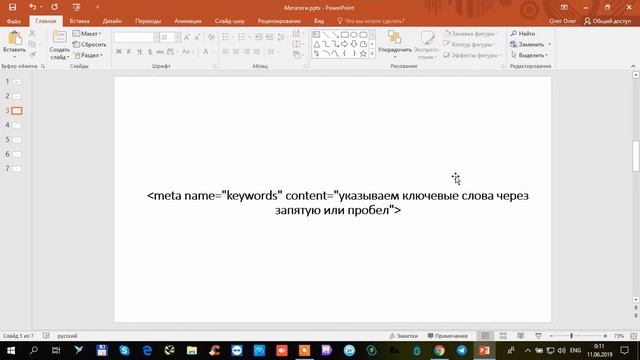Image resolution: width=640 pixels, height=360 pixels.
Task: Open the Файл (File) tab
Action: coord(13,21)
